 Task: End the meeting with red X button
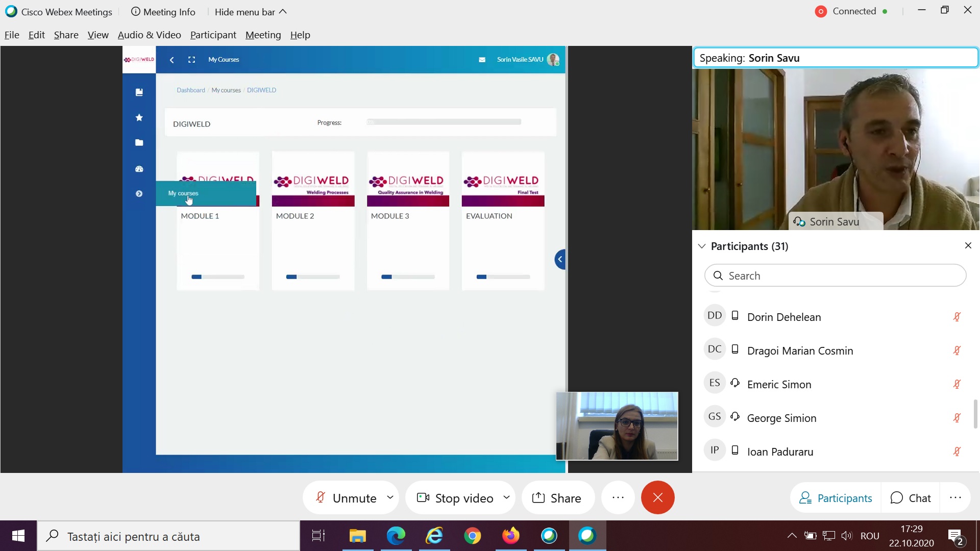[x=657, y=497]
